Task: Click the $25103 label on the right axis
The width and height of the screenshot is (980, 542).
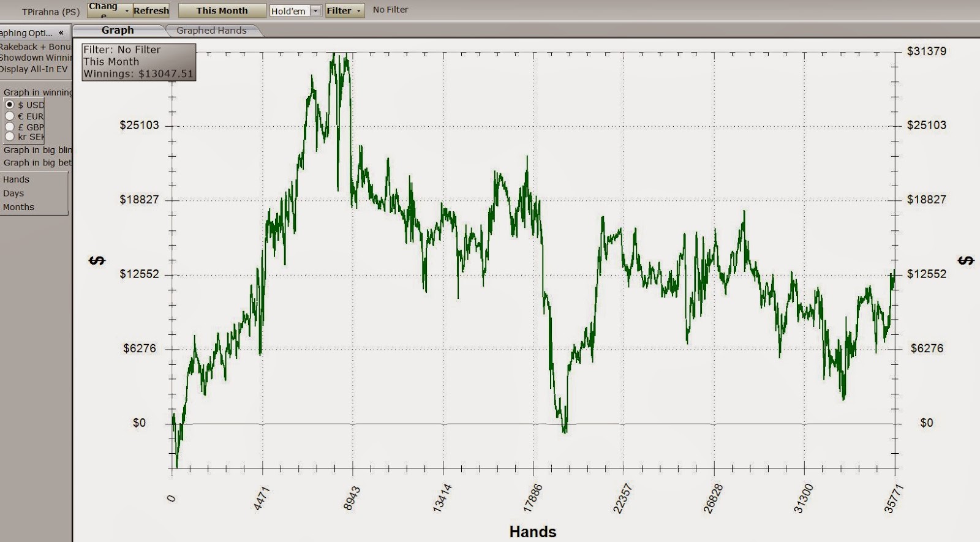Action: pyautogui.click(x=926, y=126)
